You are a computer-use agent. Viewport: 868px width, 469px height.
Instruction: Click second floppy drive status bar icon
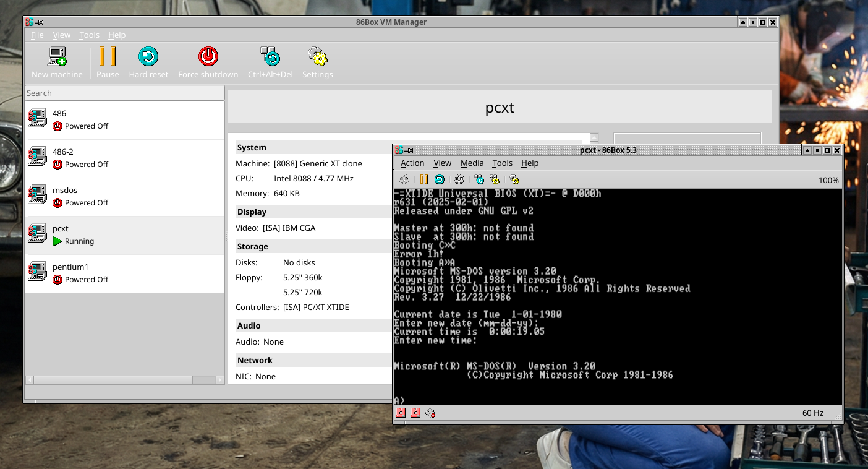(415, 413)
